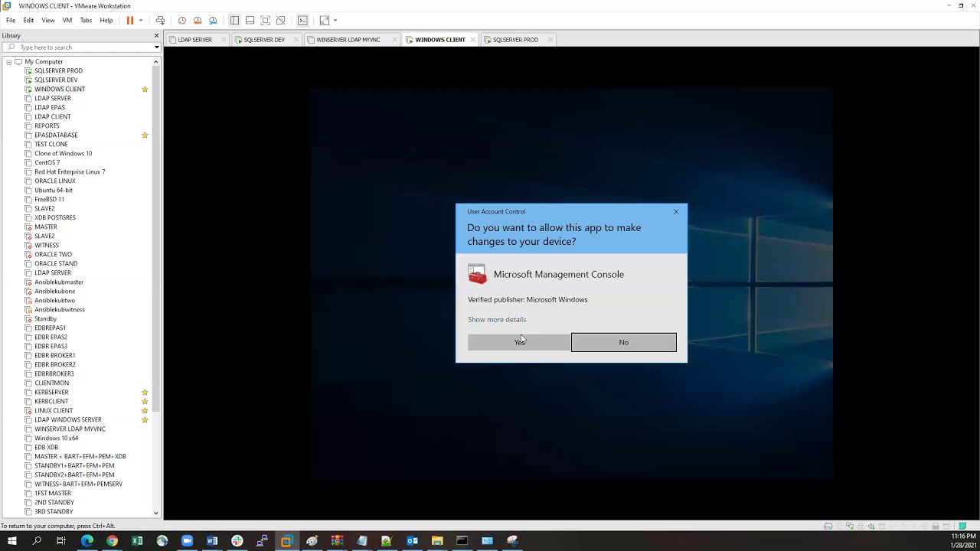Toggle favorite star on WINDOWS CLIENT

point(145,90)
